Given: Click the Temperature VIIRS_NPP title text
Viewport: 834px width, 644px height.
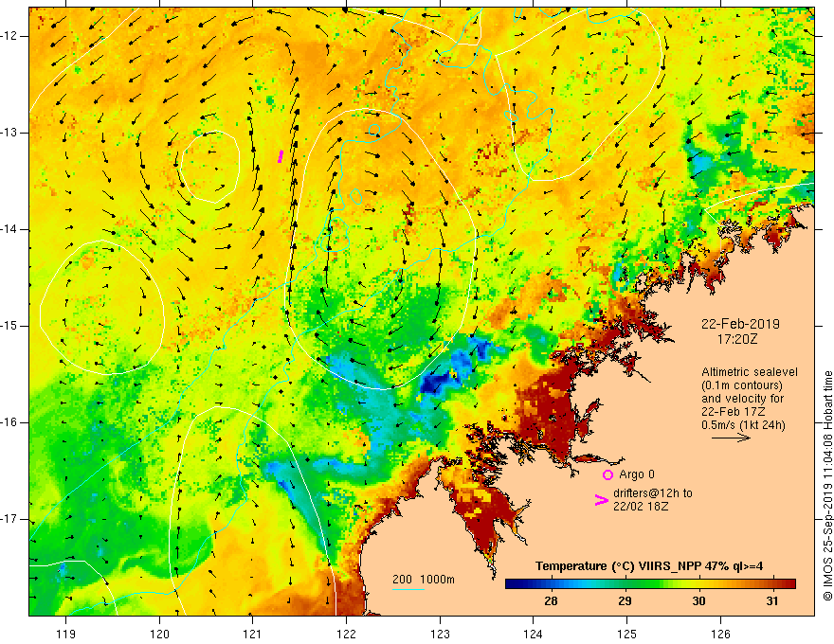Looking at the screenshot, I should click(x=649, y=566).
